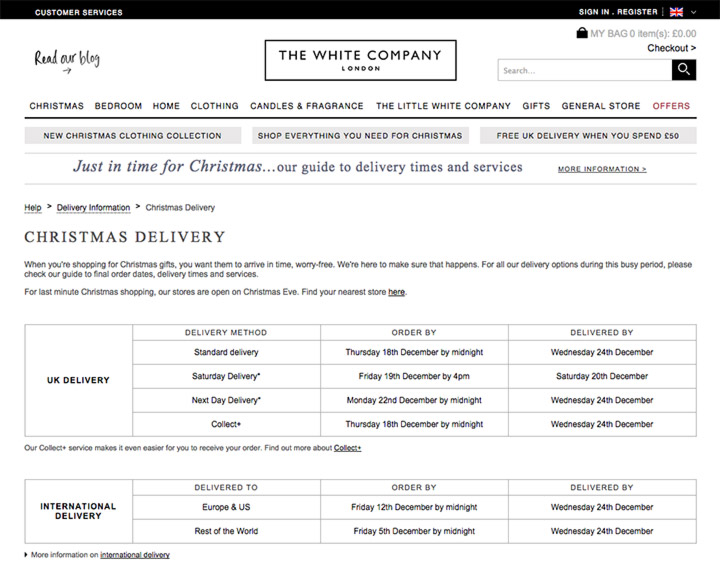
Task: Click the 'Saturday Delivery*' cell
Action: pos(226,376)
